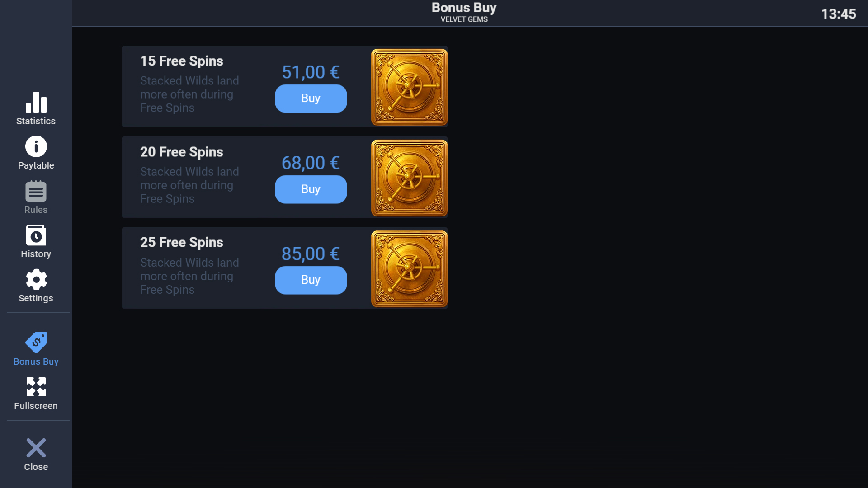
Task: Close the menu with X icon
Action: tap(36, 448)
